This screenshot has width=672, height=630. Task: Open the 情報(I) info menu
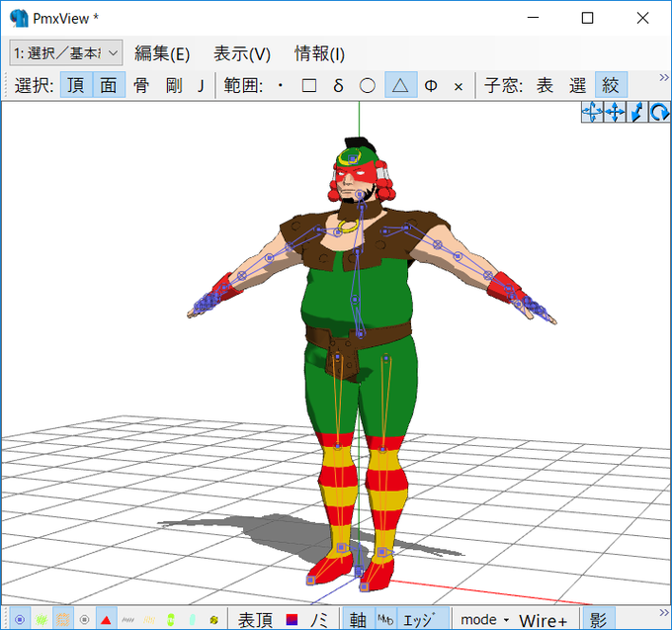[x=319, y=54]
